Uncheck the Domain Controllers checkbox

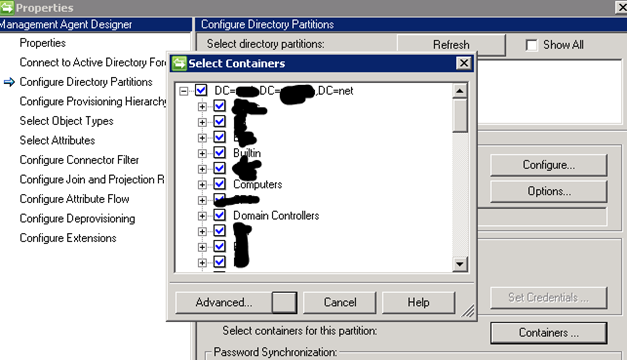[x=220, y=215]
